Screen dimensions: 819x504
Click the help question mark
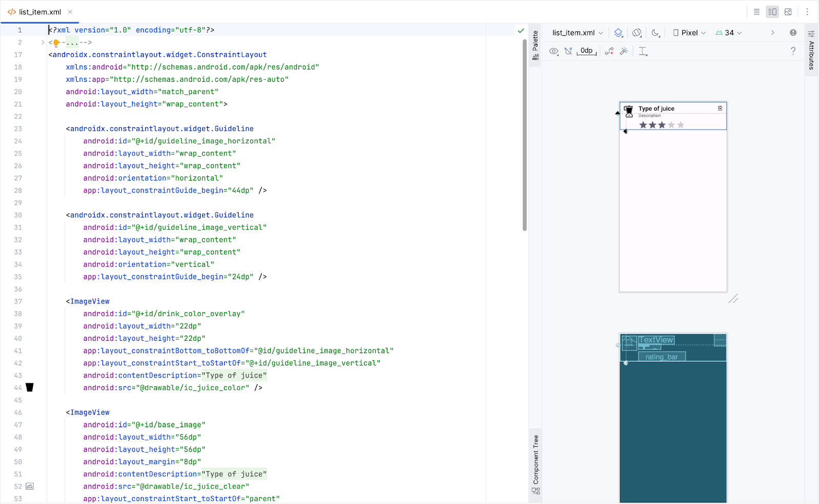point(793,51)
